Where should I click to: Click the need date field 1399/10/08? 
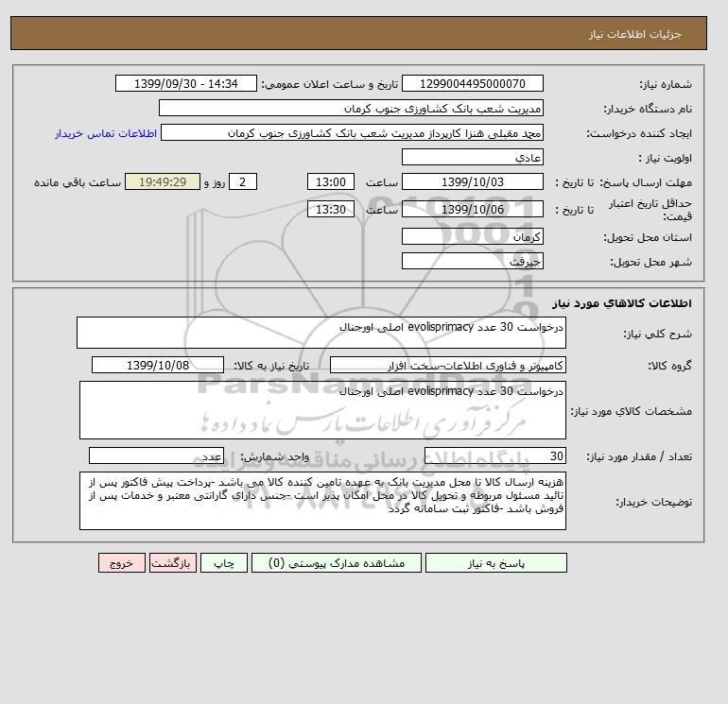(x=158, y=365)
